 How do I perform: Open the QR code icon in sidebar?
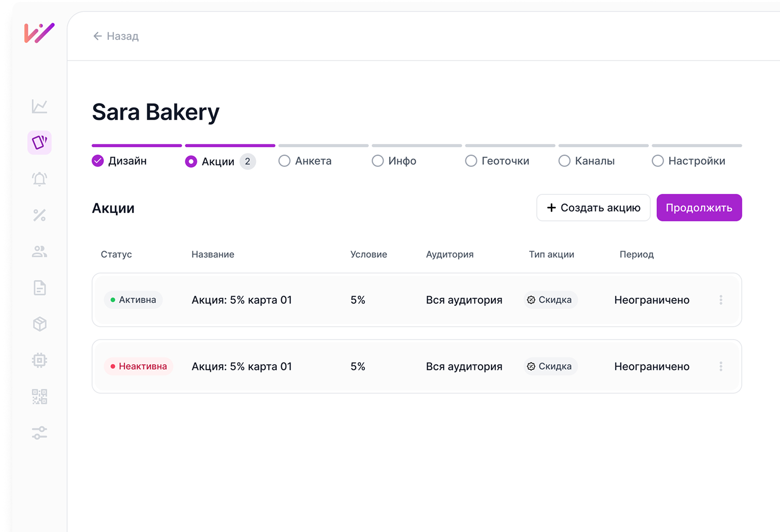pos(39,396)
